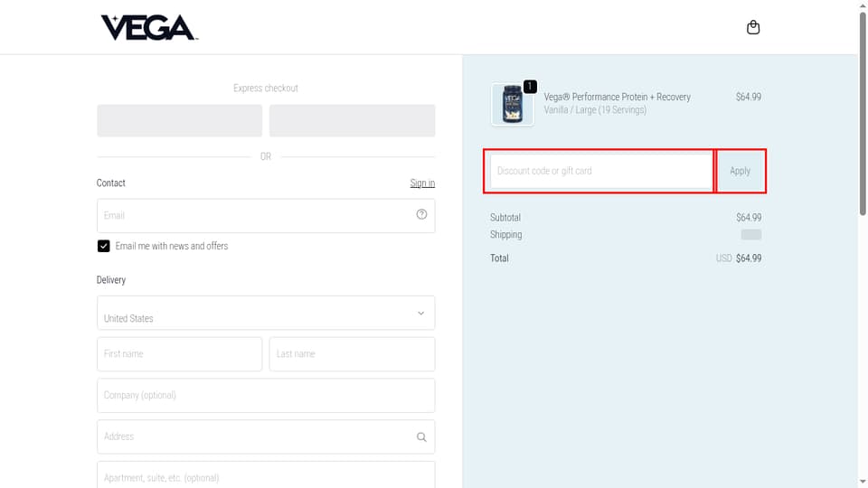868x488 pixels.
Task: Open the shopping bag cart icon
Action: click(753, 27)
